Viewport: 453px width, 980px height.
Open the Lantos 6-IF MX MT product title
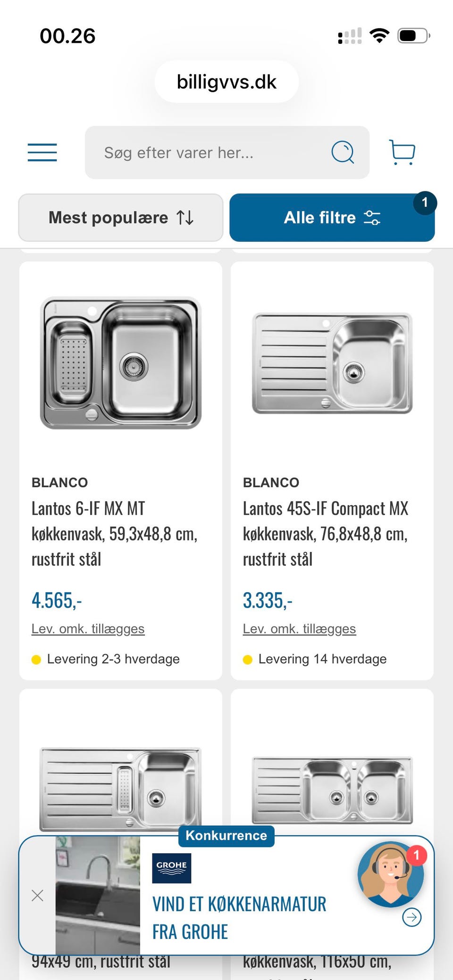114,534
